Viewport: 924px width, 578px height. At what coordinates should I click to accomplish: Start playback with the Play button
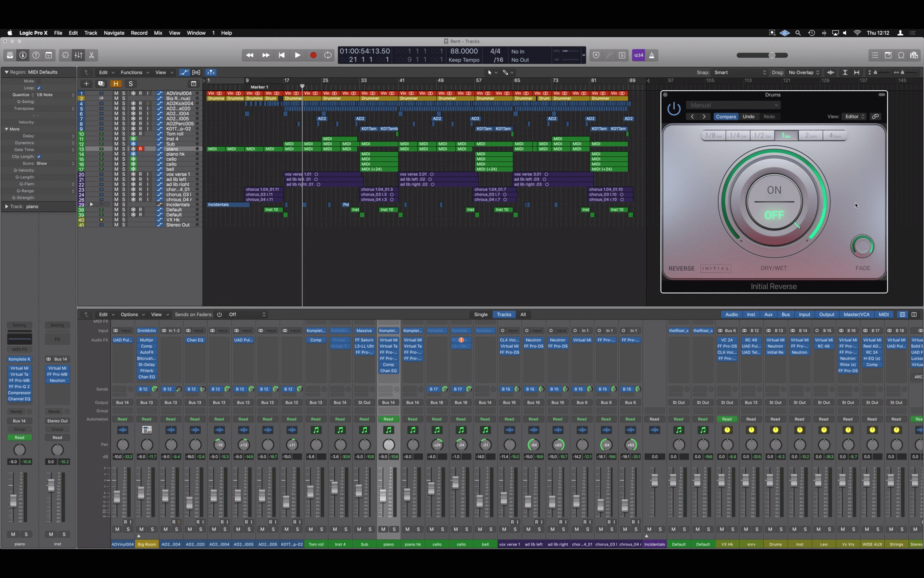coord(297,55)
